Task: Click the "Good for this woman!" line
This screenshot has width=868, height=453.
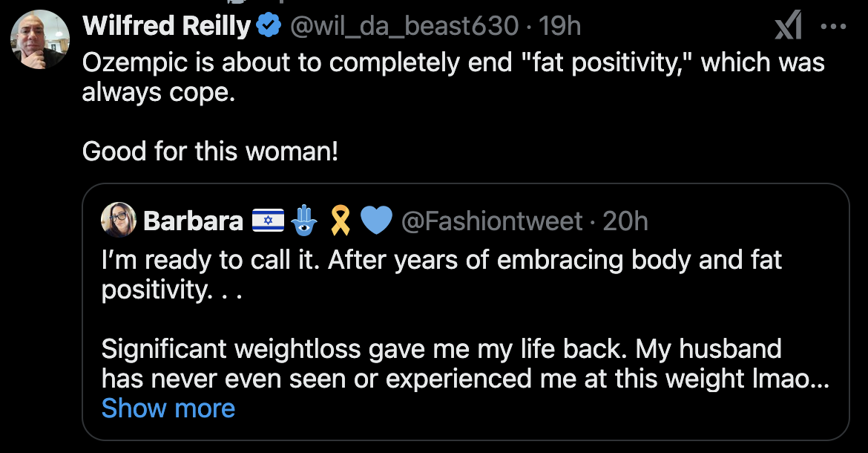Action: [x=210, y=151]
